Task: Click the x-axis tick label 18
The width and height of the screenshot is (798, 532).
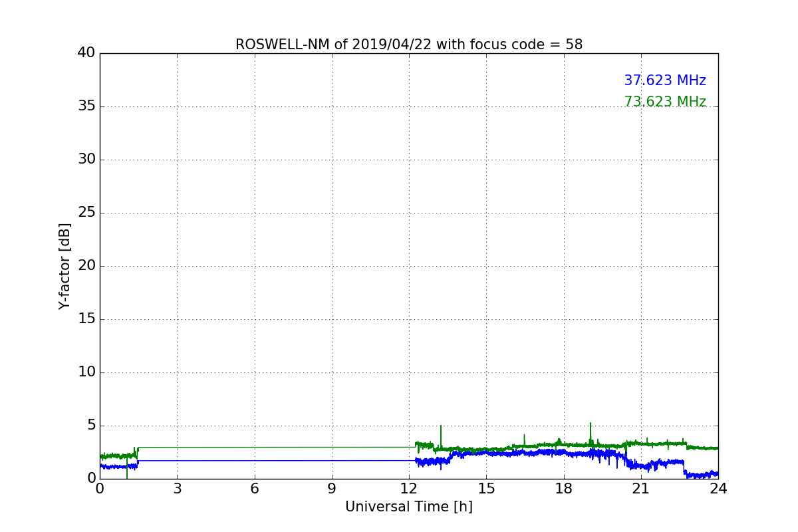Action: coord(564,489)
